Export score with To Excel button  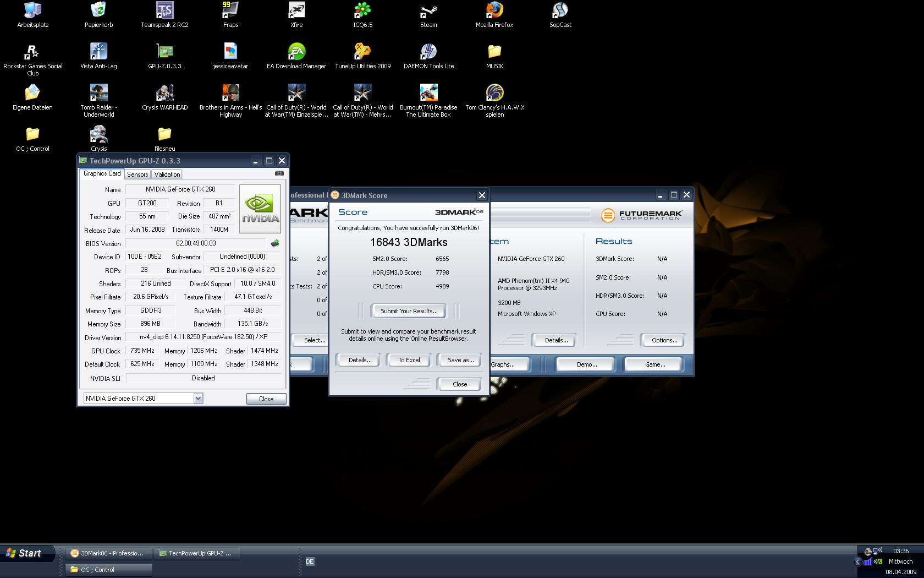pyautogui.click(x=409, y=360)
